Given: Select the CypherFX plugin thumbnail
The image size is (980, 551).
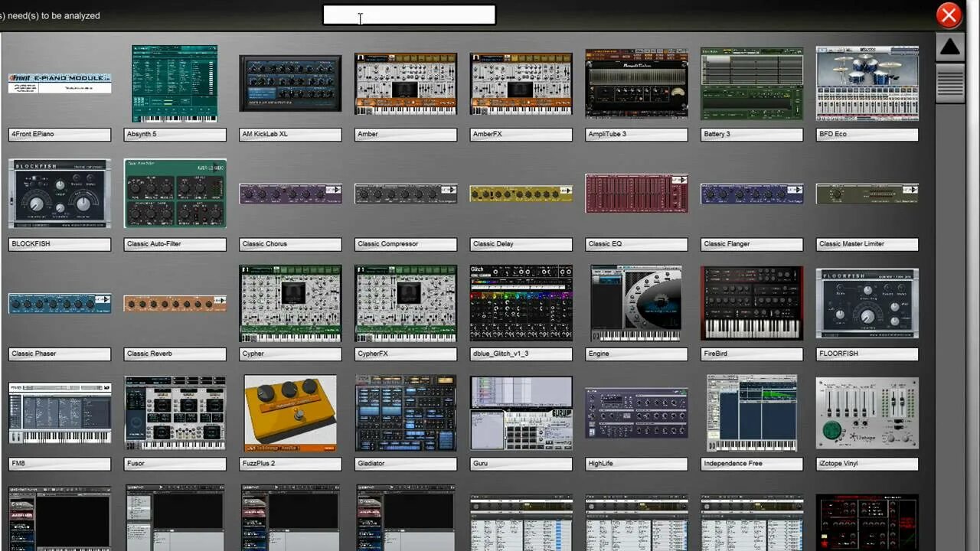Looking at the screenshot, I should [406, 303].
